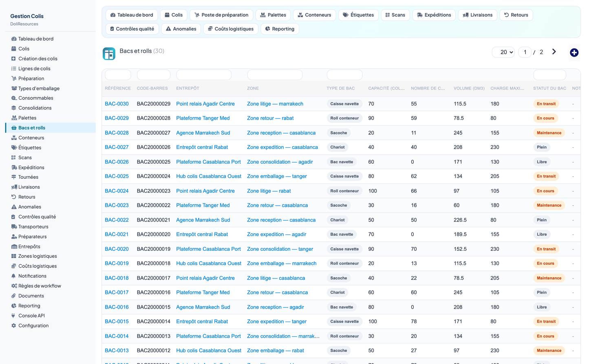The image size is (589, 364).
Task: Open Anomalies in the sidebar
Action: [x=29, y=207]
